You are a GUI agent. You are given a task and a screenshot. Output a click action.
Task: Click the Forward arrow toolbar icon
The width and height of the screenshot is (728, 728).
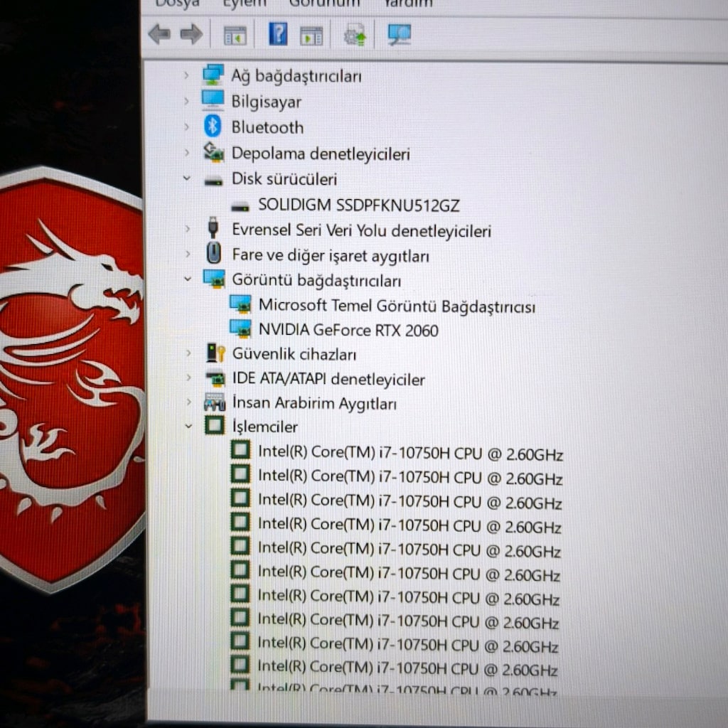tap(191, 34)
